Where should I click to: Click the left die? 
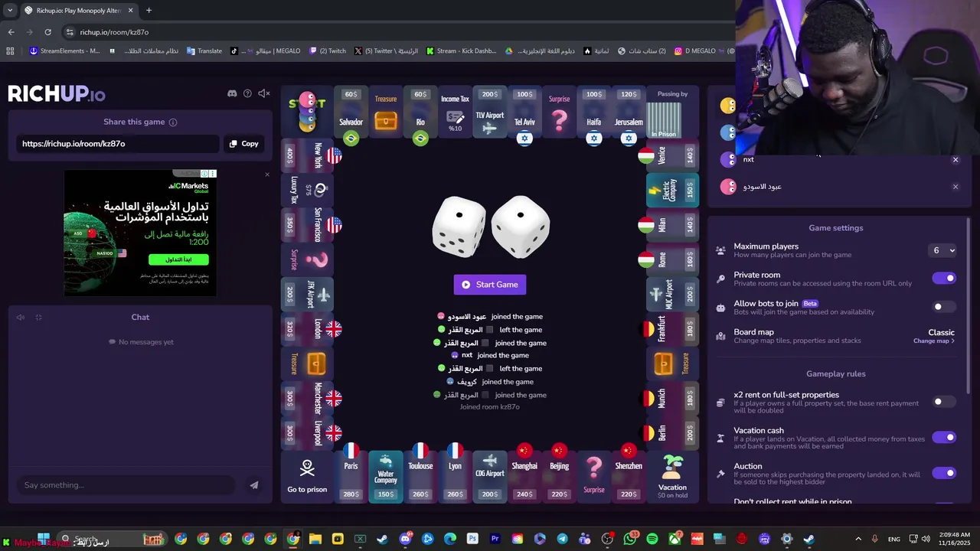(x=459, y=227)
